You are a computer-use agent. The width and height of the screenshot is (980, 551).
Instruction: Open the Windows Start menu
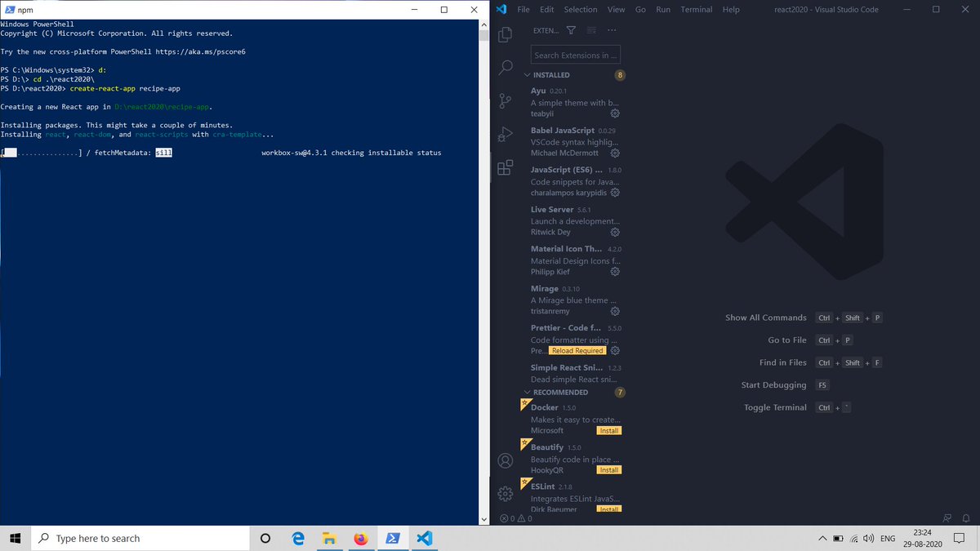(16, 539)
